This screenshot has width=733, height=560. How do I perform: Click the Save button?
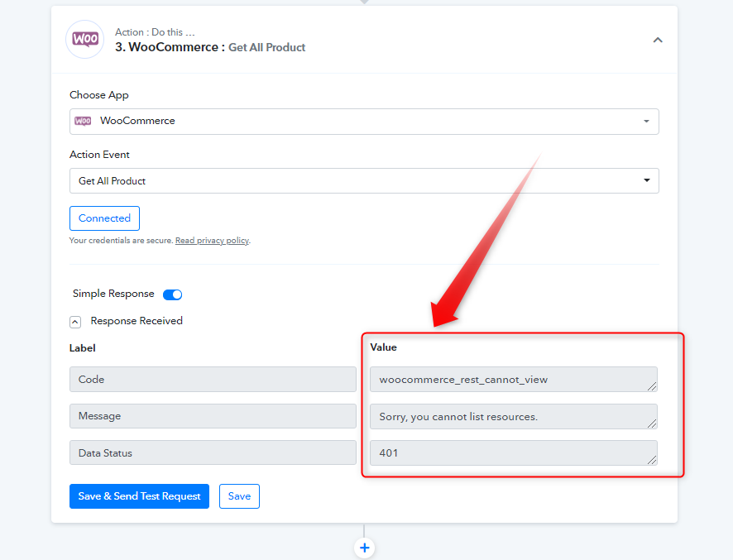point(239,496)
